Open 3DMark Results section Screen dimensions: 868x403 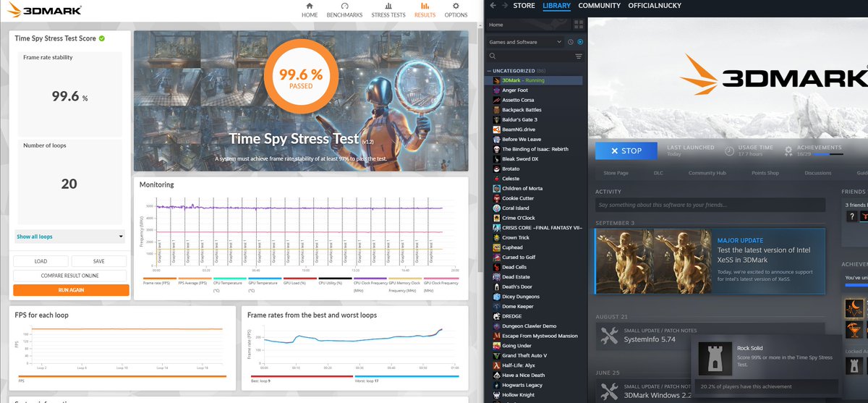click(425, 10)
